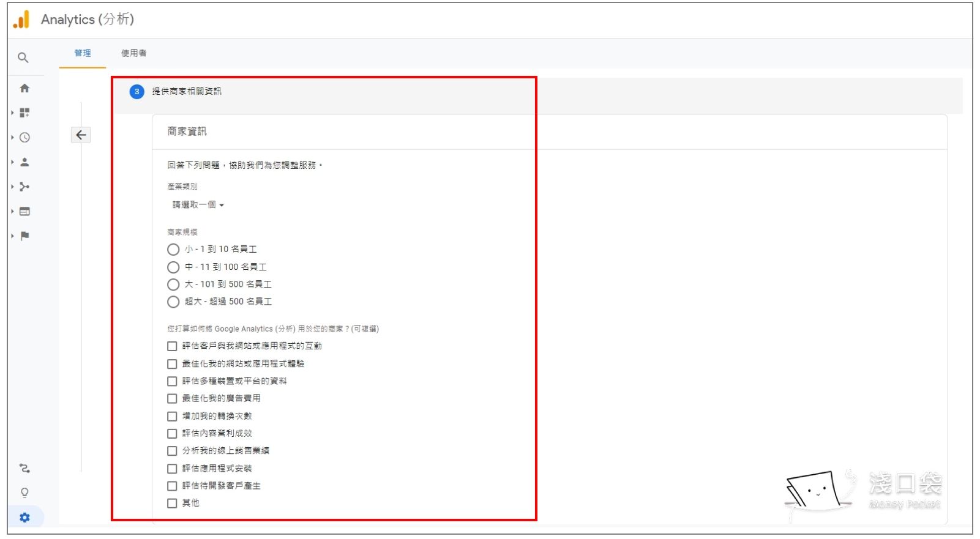
Task: Open the Audience person icon in sidebar
Action: (24, 162)
